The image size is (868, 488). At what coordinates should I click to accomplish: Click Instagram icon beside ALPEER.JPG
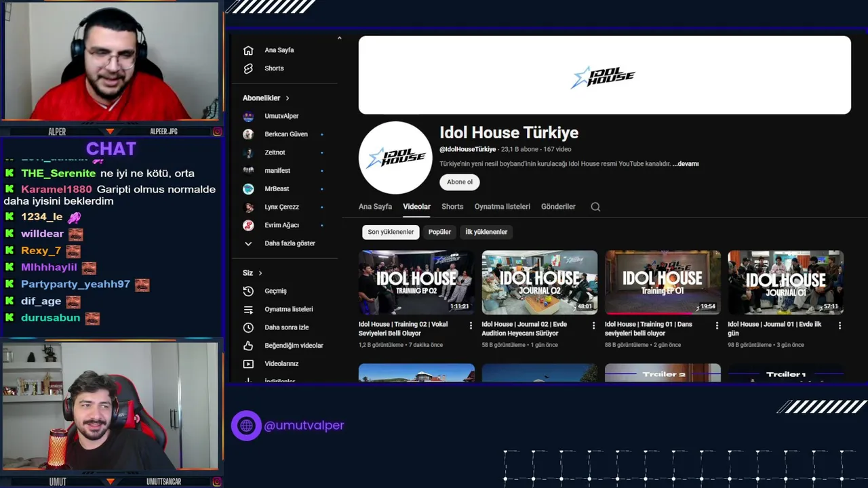pyautogui.click(x=217, y=131)
